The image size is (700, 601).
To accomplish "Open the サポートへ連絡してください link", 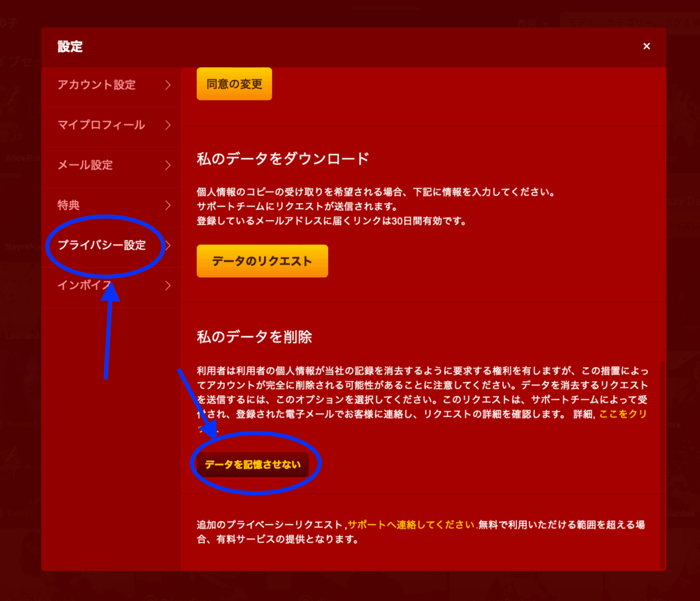I will coord(411,525).
